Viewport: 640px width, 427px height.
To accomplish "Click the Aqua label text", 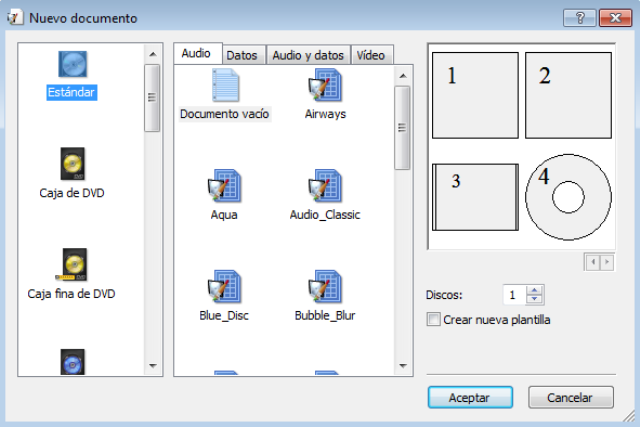I will [x=224, y=214].
